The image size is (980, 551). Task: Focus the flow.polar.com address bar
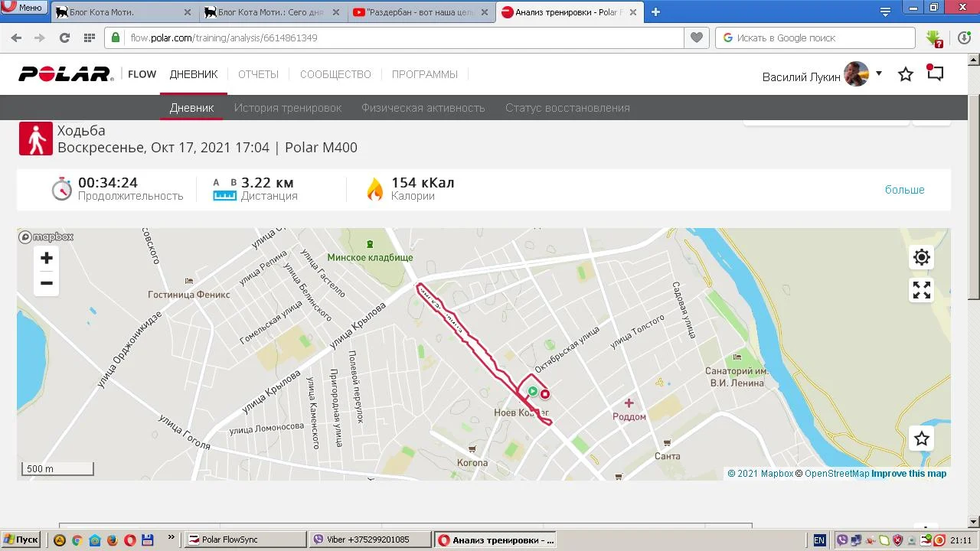coord(394,37)
